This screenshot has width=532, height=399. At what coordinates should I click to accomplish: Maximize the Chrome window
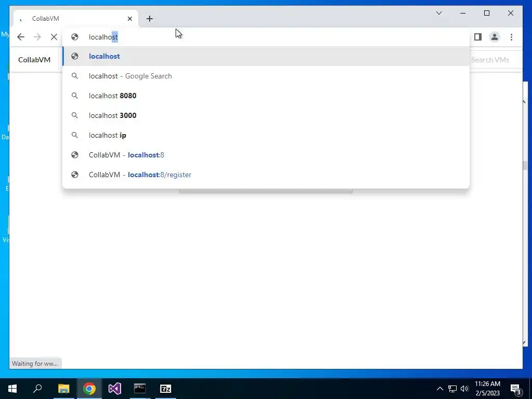[x=486, y=13]
